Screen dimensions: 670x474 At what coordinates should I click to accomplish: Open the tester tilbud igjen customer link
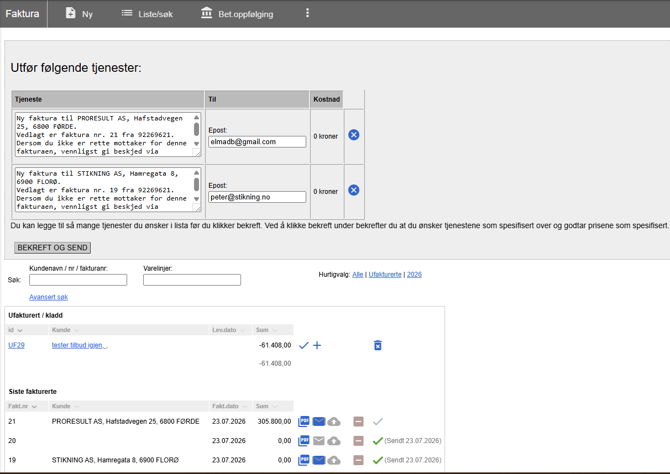tap(80, 345)
